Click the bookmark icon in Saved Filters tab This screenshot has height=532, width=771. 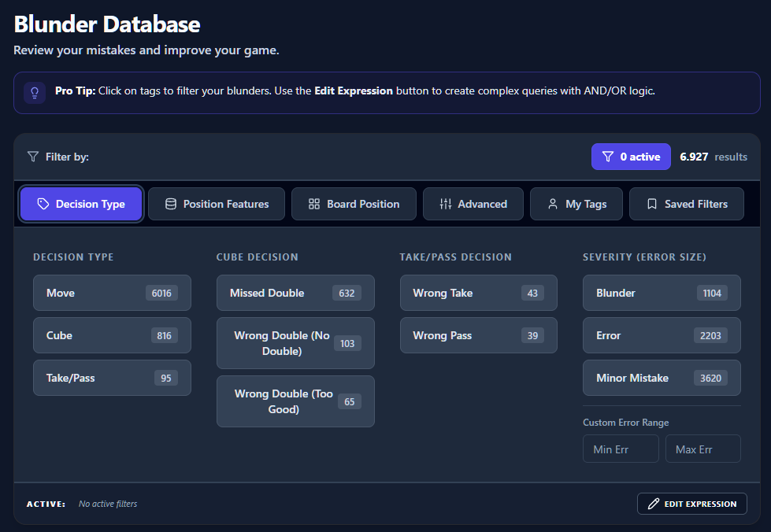[x=652, y=204]
